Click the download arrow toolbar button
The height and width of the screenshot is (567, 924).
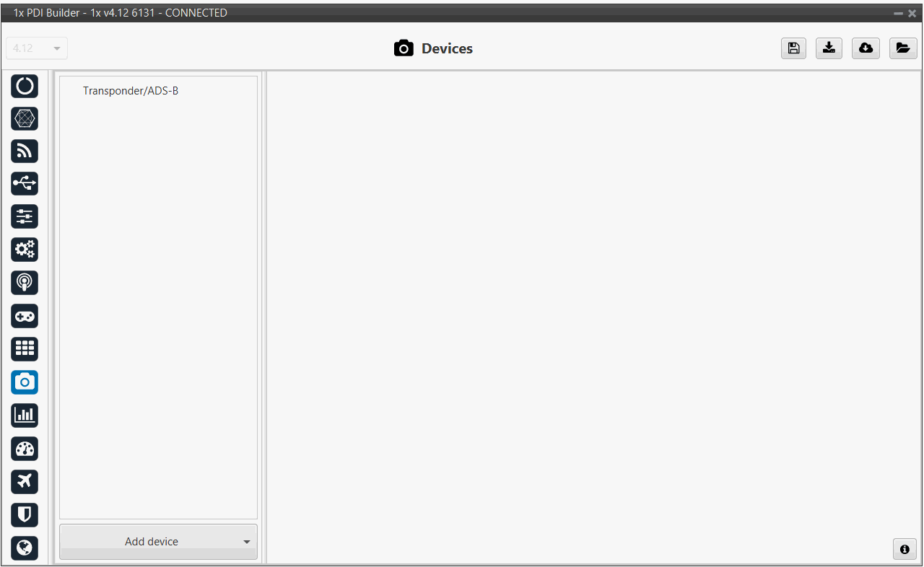[829, 48]
